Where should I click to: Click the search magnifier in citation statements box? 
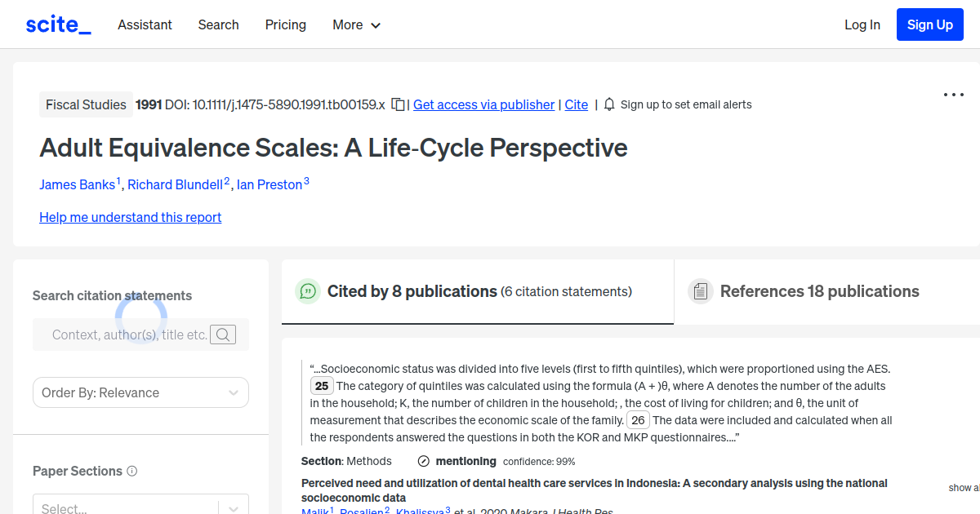click(222, 334)
